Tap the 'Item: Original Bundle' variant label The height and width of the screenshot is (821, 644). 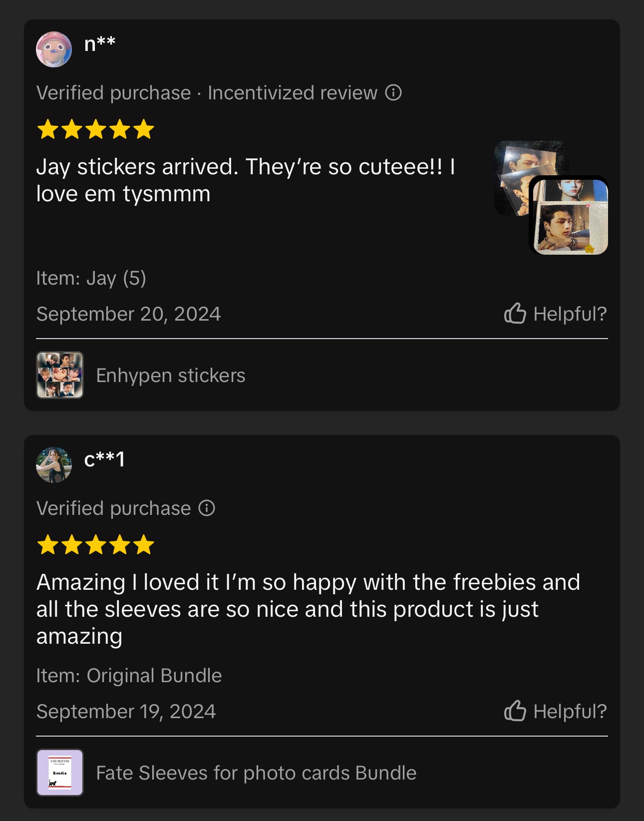pyautogui.click(x=129, y=676)
